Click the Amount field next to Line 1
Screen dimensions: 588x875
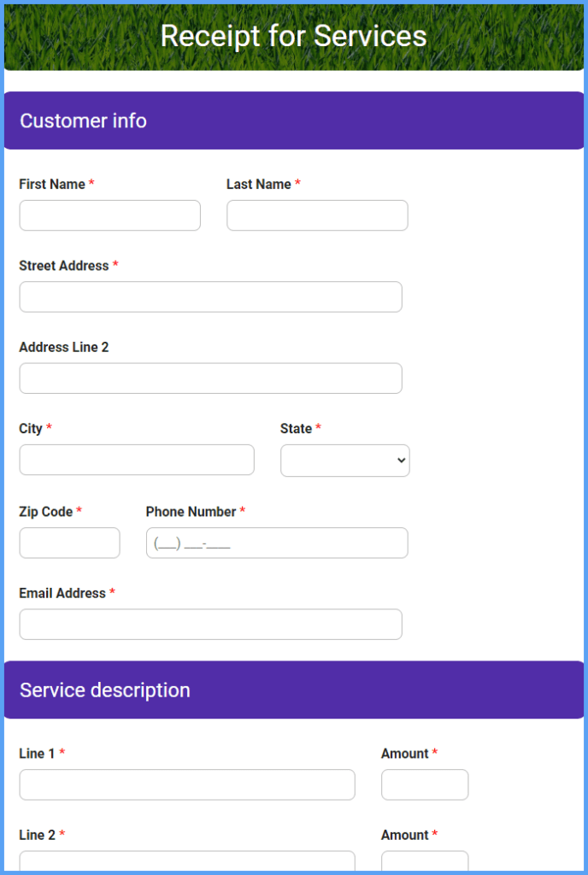click(425, 784)
